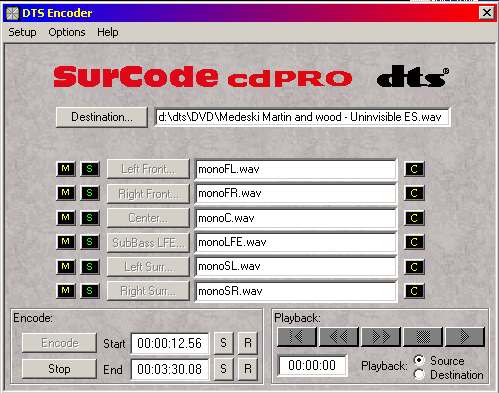The height and width of the screenshot is (393, 499).
Task: Click the Right Front... file button
Action: pyautogui.click(x=148, y=194)
